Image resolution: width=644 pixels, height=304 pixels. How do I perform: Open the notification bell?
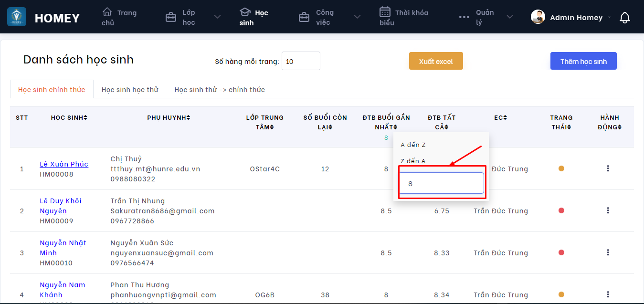pyautogui.click(x=624, y=18)
